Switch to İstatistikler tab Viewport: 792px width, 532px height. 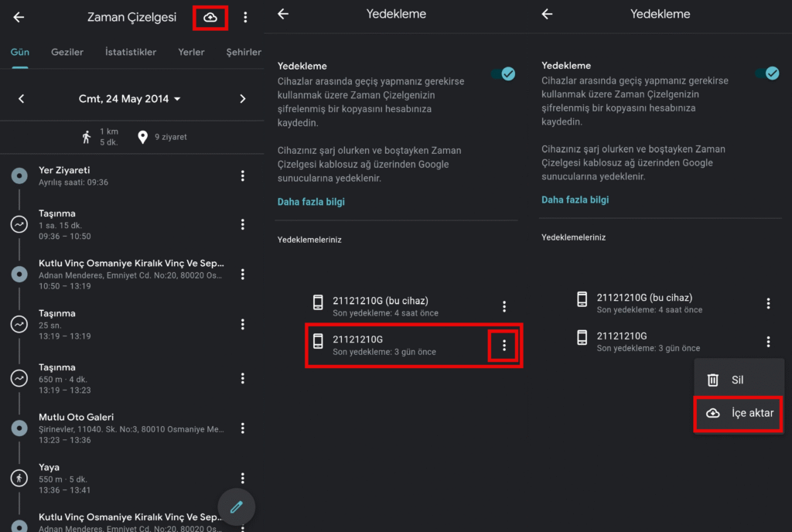[x=131, y=52]
